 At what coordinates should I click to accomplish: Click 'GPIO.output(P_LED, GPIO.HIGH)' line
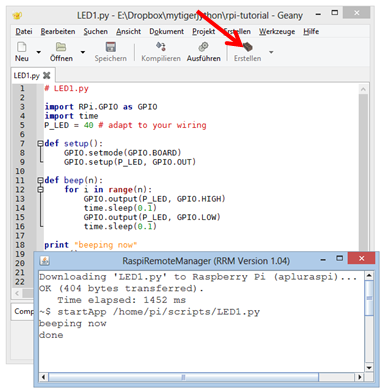click(x=154, y=199)
